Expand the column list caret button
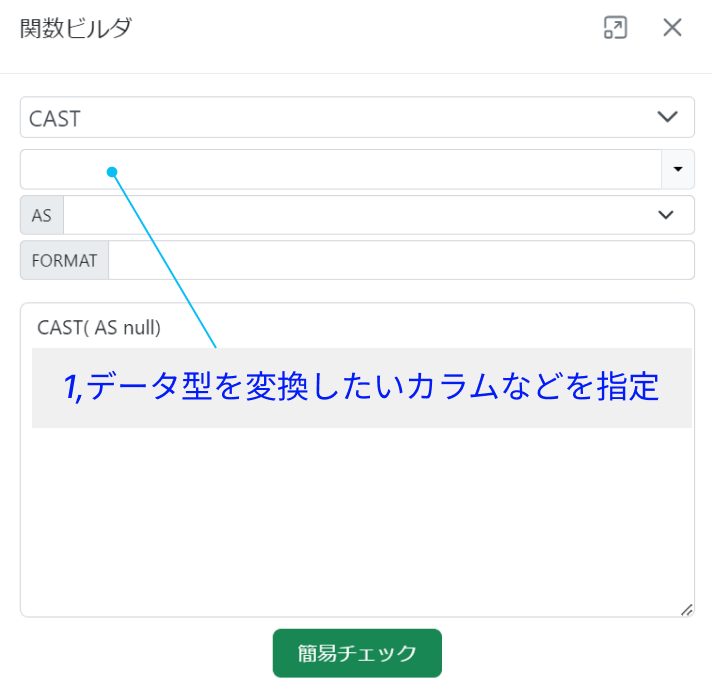Viewport: 712px width, 680px height. point(678,170)
